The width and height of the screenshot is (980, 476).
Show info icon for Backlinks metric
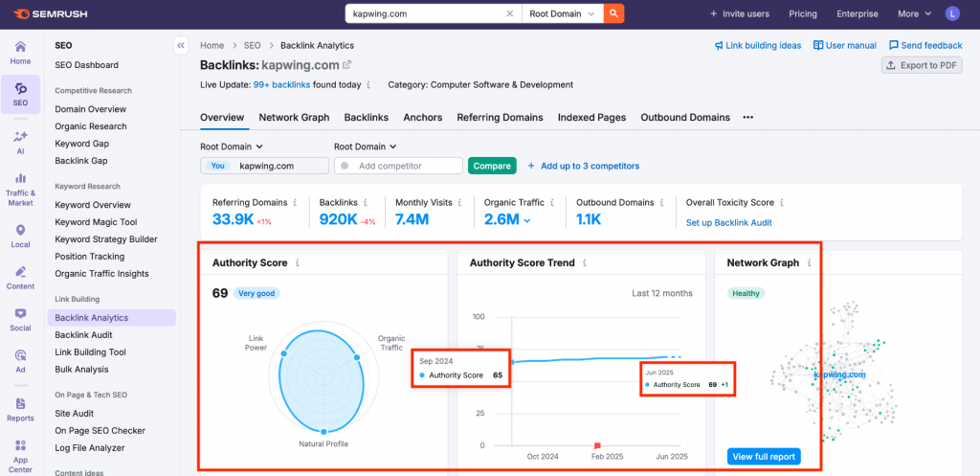365,203
